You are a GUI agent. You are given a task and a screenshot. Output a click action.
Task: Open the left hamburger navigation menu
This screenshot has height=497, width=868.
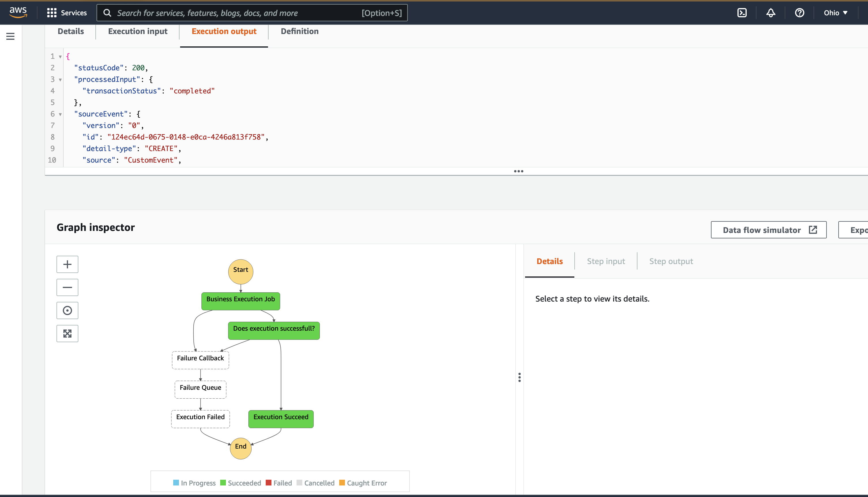[11, 36]
